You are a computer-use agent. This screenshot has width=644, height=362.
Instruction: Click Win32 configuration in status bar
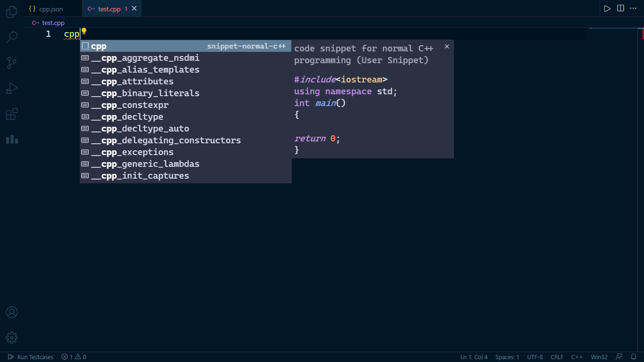click(599, 357)
